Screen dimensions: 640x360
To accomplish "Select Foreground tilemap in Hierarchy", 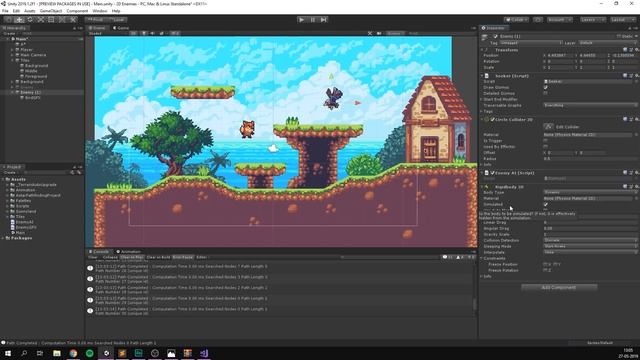I will [36, 76].
